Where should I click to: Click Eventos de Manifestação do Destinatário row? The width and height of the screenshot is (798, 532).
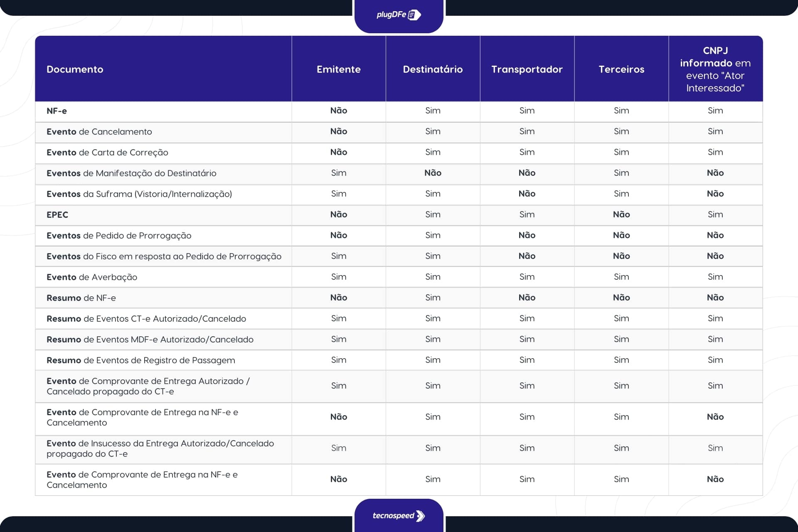pyautogui.click(x=131, y=173)
